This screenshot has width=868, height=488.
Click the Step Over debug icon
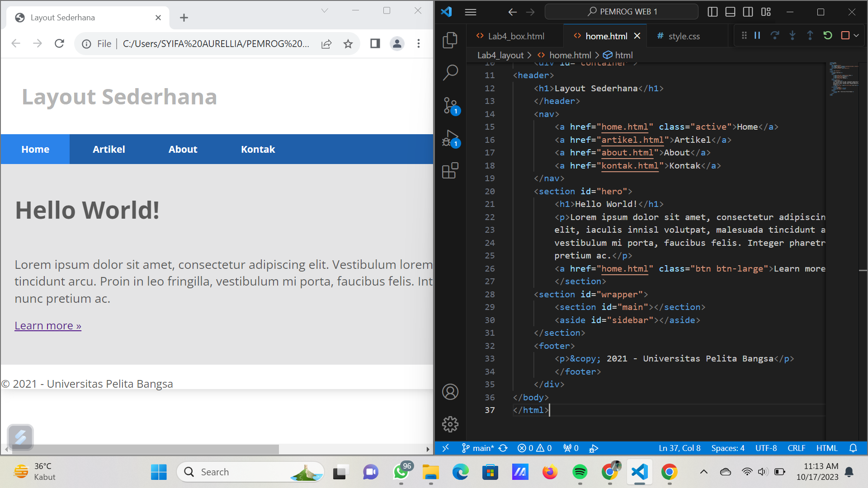point(775,36)
